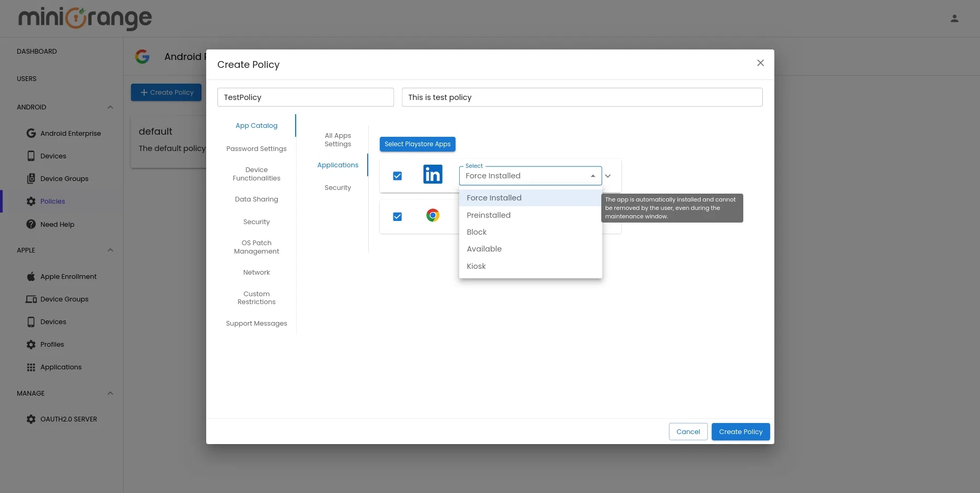The image size is (980, 493).
Task: Uncheck the Chrome application checkbox
Action: 397,216
